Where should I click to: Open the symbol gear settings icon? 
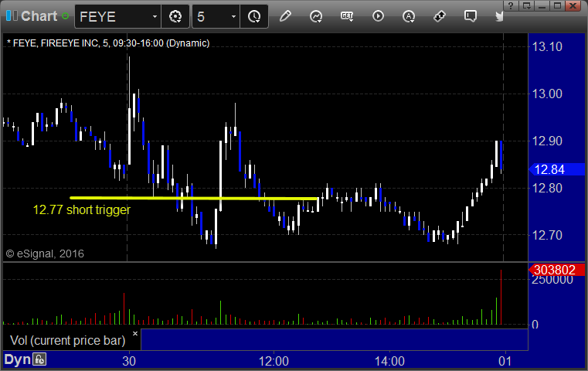click(x=175, y=16)
